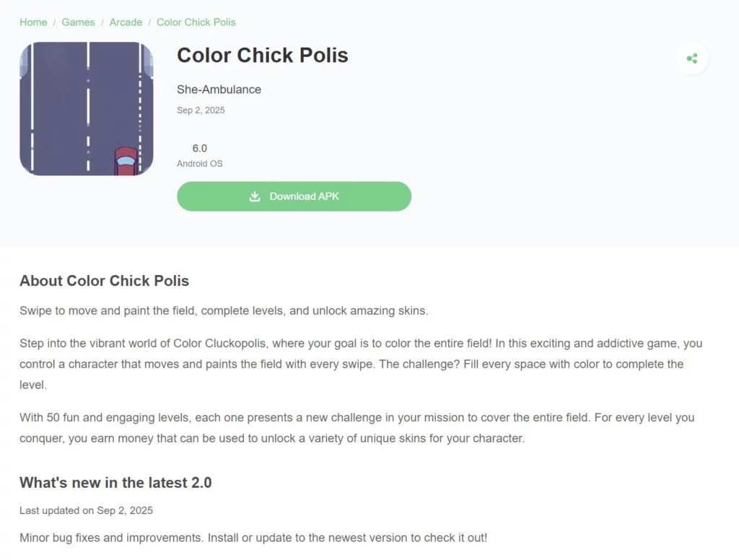Click the download arrow icon in APK button
739x560 pixels.
coord(255,196)
